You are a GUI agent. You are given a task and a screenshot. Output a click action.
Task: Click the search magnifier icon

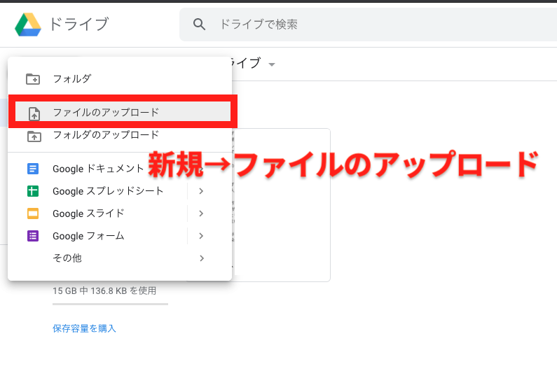pyautogui.click(x=199, y=24)
